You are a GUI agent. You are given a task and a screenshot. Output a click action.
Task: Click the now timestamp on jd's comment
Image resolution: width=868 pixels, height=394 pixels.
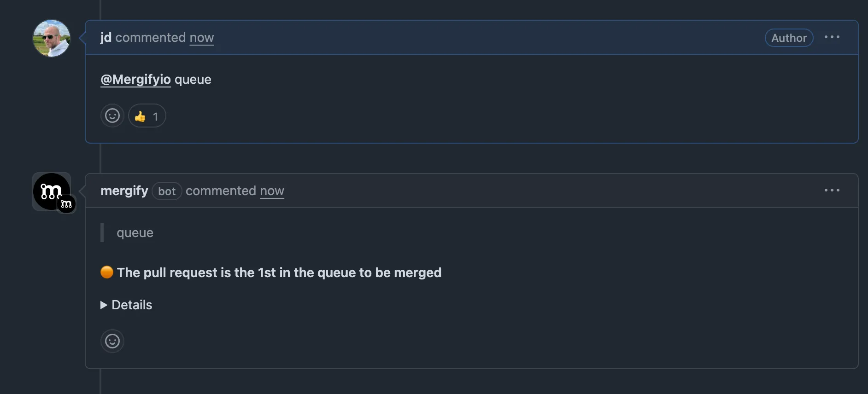click(x=201, y=38)
